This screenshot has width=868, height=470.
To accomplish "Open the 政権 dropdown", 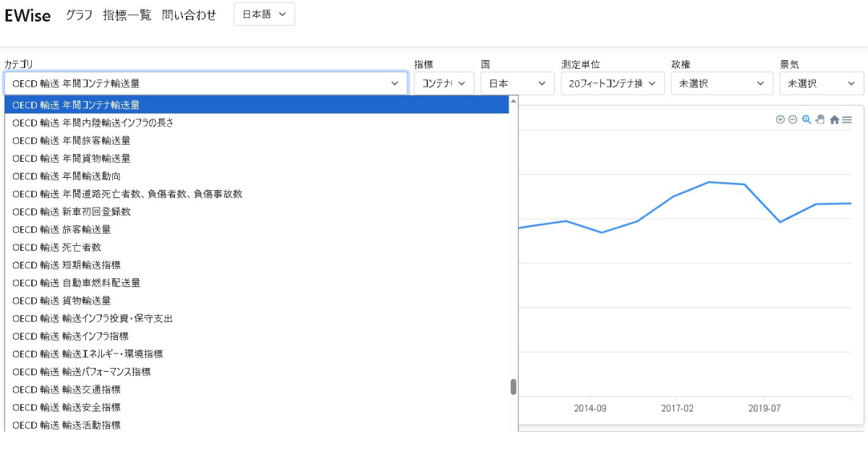I will click(x=721, y=83).
